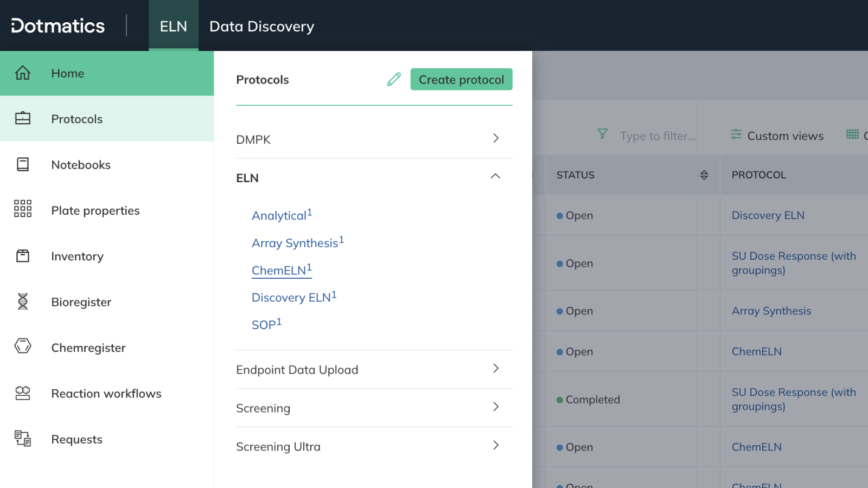
Task: Click the Type to filter input
Action: pyautogui.click(x=658, y=136)
